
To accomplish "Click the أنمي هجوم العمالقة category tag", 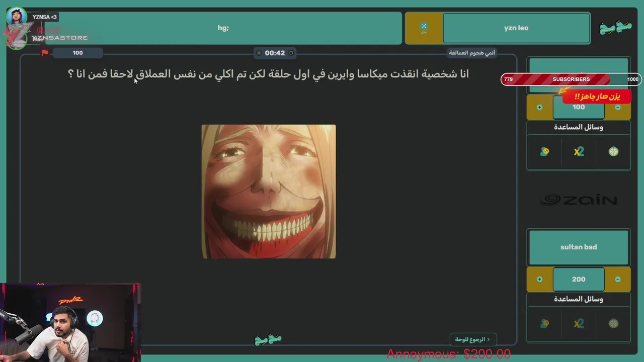I will 472,53.
